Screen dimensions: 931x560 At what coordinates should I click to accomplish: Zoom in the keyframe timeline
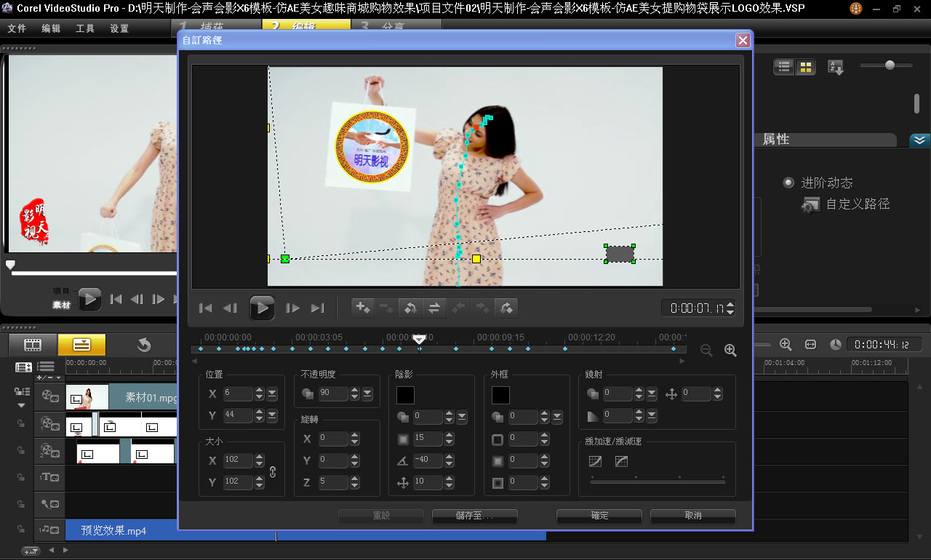[x=731, y=351]
